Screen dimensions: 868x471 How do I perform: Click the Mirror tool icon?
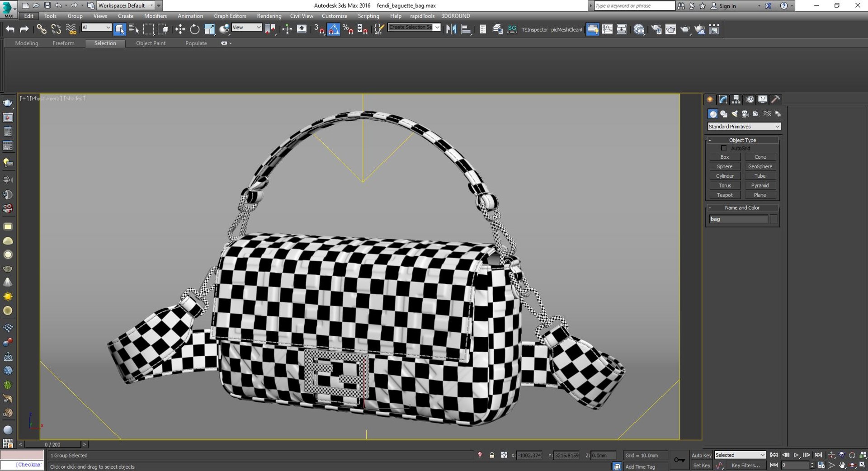[451, 29]
